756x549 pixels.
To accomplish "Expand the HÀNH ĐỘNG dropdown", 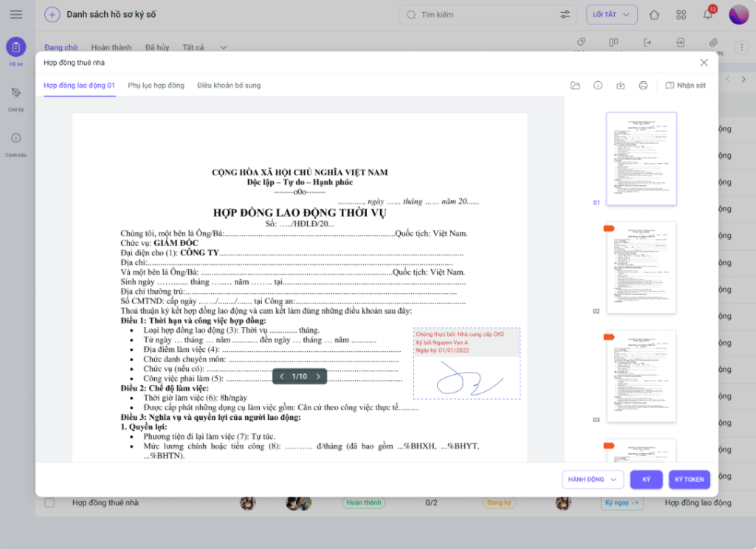I will tap(593, 480).
